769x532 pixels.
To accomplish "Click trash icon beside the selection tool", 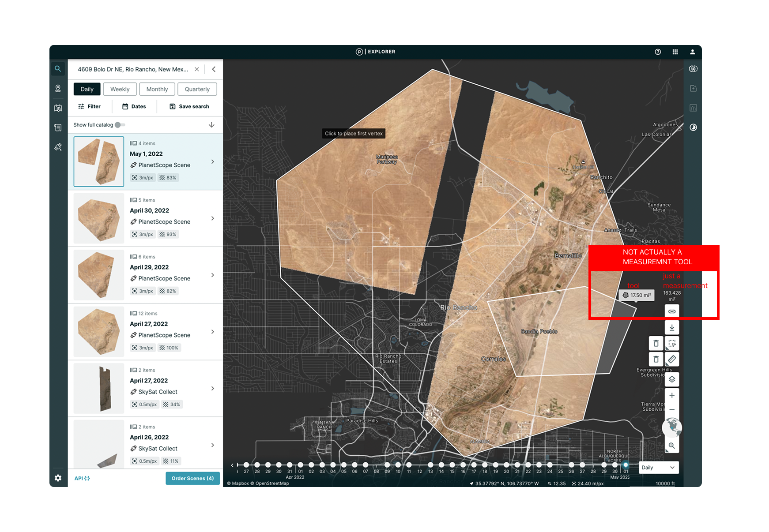I will tap(656, 343).
